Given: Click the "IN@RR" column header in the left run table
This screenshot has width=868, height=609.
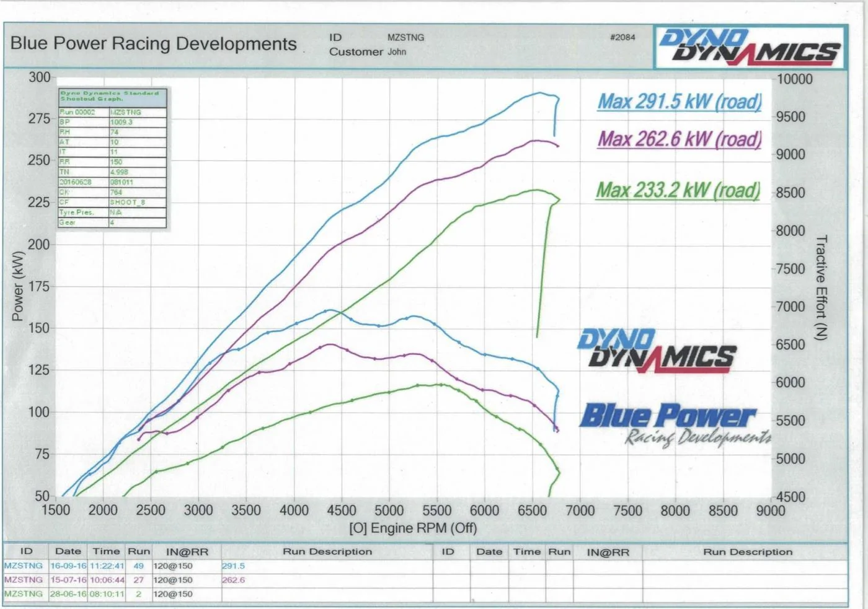Looking at the screenshot, I should tap(187, 552).
